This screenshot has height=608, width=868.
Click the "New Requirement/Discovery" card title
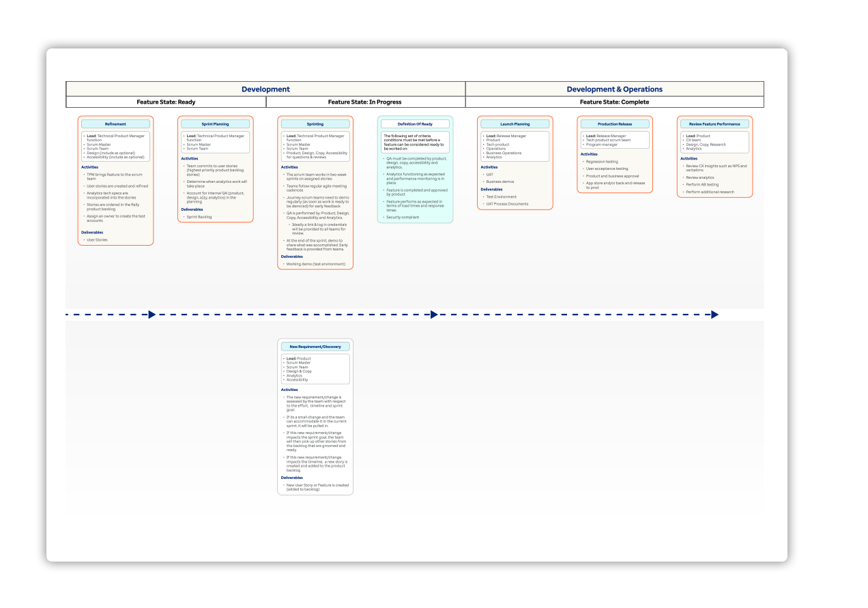coord(315,347)
